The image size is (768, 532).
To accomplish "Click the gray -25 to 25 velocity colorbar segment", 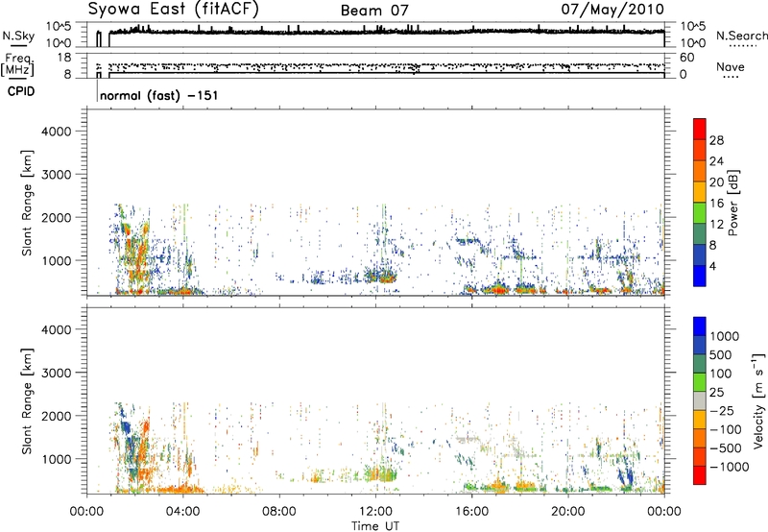I will 700,400.
